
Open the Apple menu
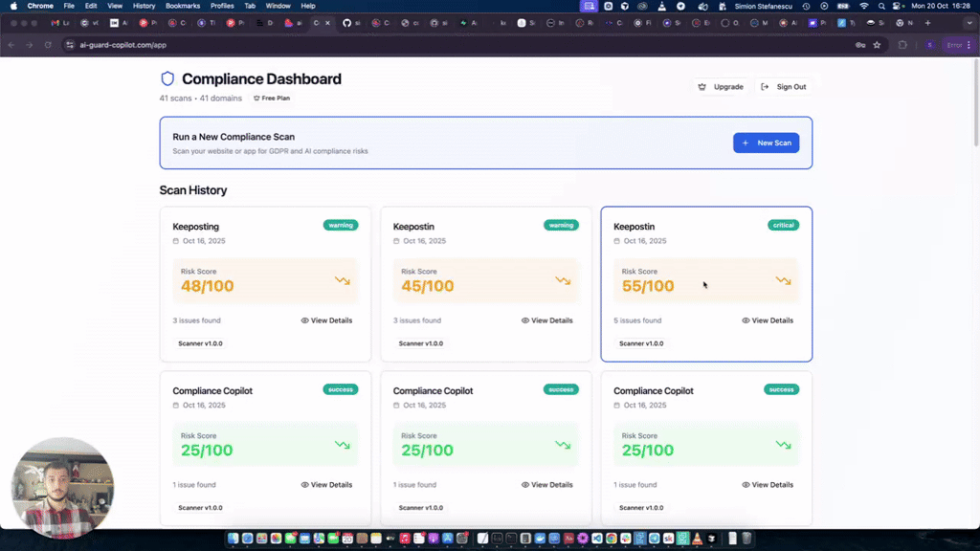(x=13, y=7)
